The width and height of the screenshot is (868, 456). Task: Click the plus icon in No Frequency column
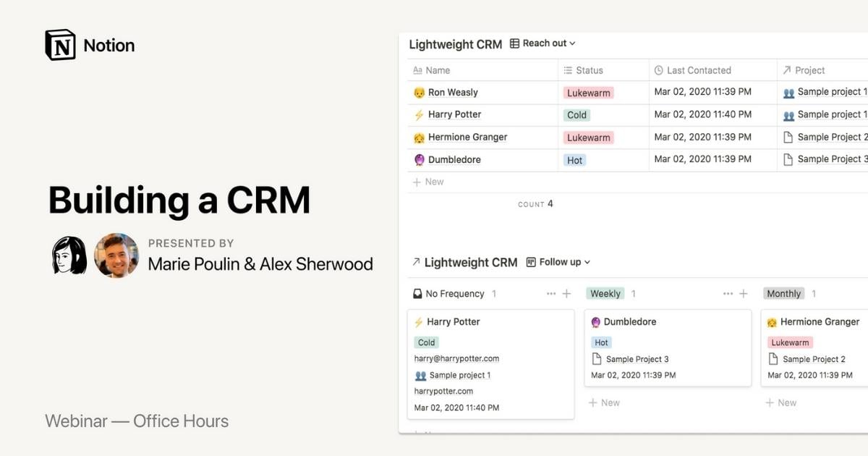pyautogui.click(x=567, y=294)
